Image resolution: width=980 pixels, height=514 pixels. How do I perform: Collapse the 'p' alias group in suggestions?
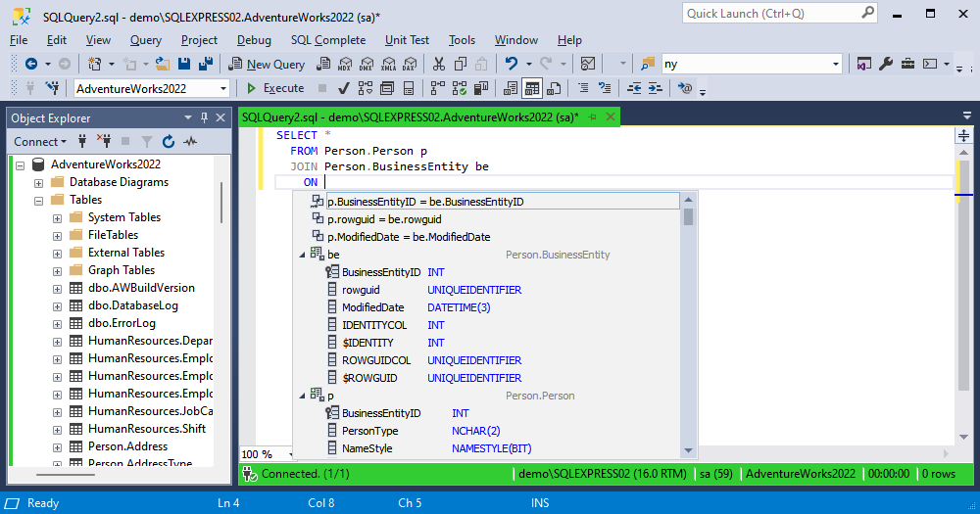302,396
